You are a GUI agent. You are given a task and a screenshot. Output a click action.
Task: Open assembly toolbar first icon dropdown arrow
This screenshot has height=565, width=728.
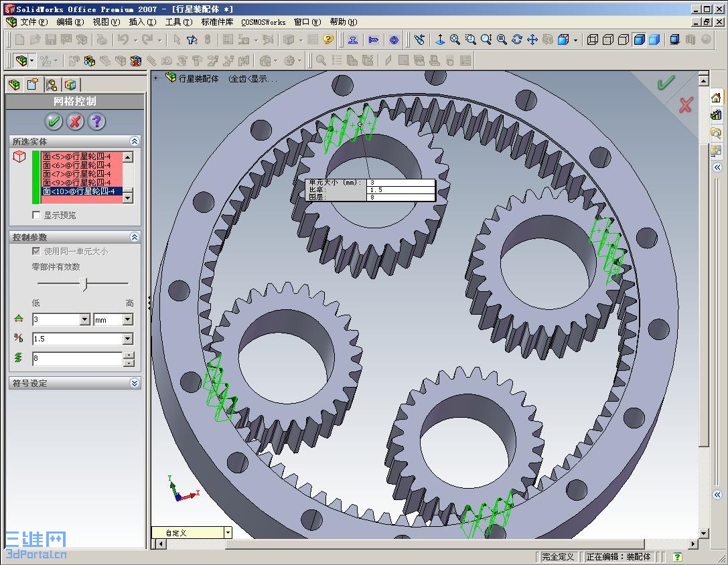coord(32,61)
